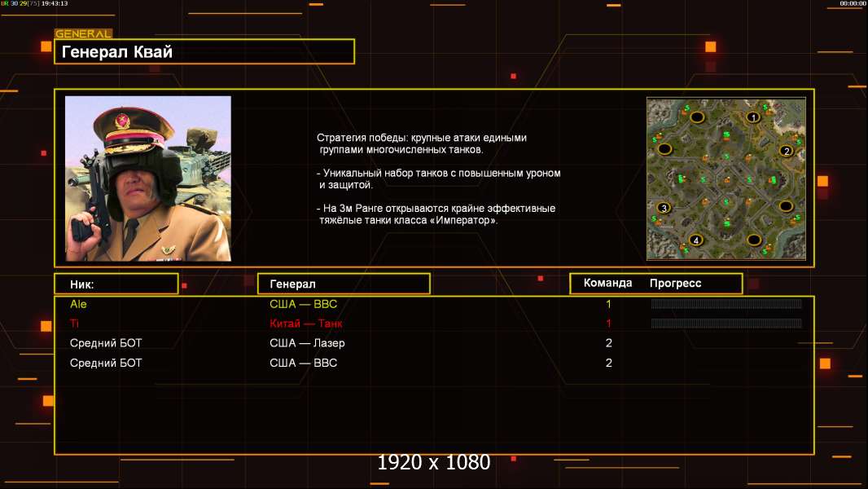868x489 pixels.
Task: Click the tank behind the general in the portrait
Action: [x=195, y=155]
